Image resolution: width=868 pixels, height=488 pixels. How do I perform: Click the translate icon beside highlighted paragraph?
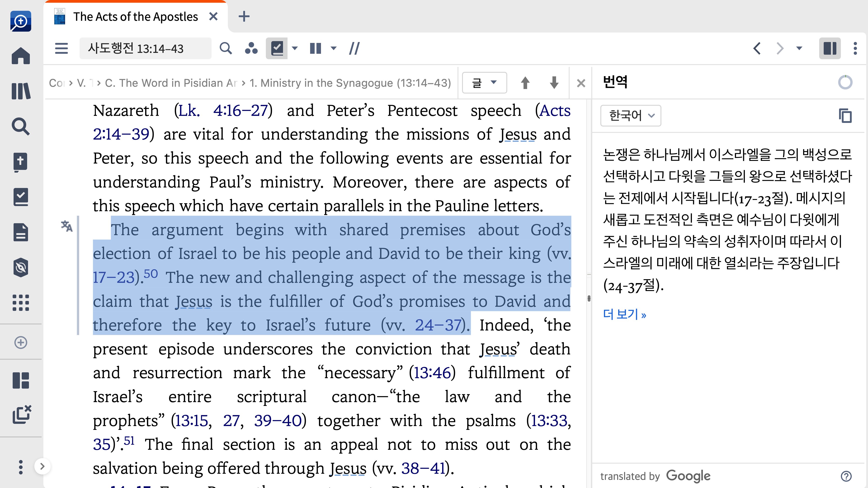(67, 226)
